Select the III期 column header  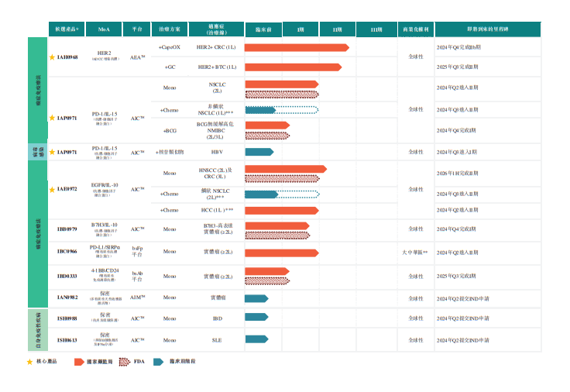[x=376, y=29]
